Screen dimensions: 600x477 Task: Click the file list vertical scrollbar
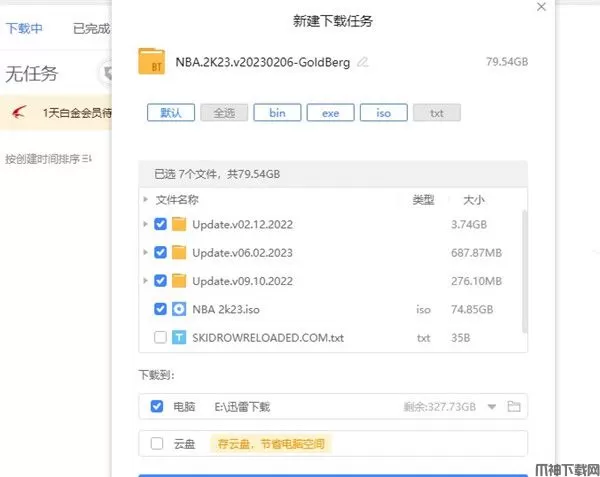(524, 271)
